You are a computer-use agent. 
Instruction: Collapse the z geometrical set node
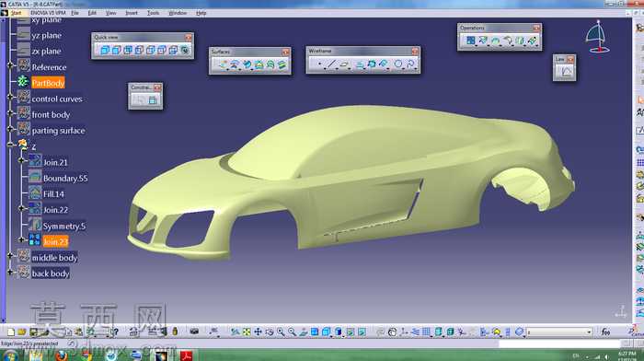(10, 145)
